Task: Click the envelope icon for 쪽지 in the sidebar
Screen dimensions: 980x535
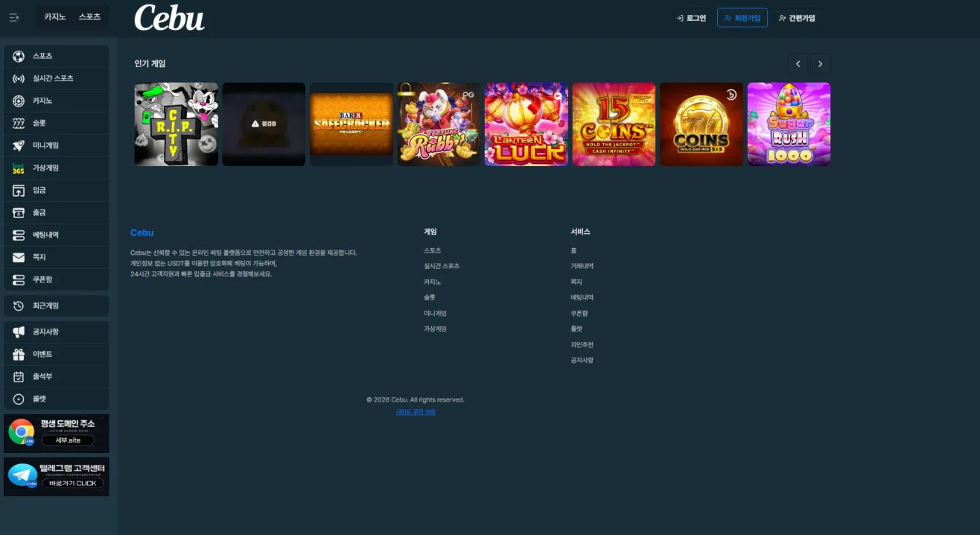Action: [x=19, y=257]
